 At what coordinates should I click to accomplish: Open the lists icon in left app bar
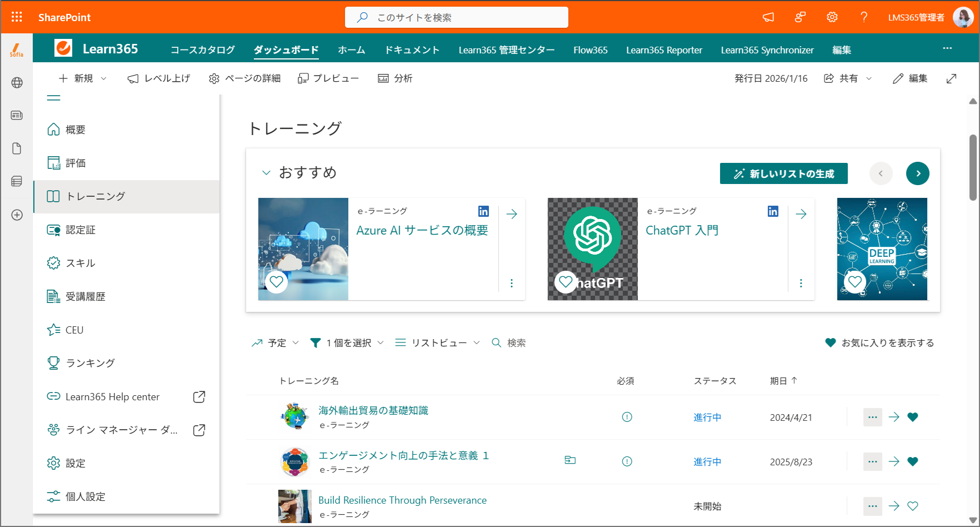[17, 181]
